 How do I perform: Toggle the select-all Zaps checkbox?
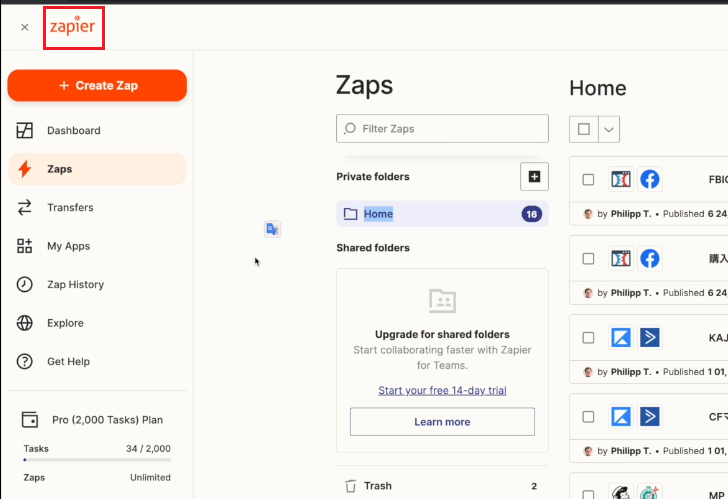pos(584,129)
